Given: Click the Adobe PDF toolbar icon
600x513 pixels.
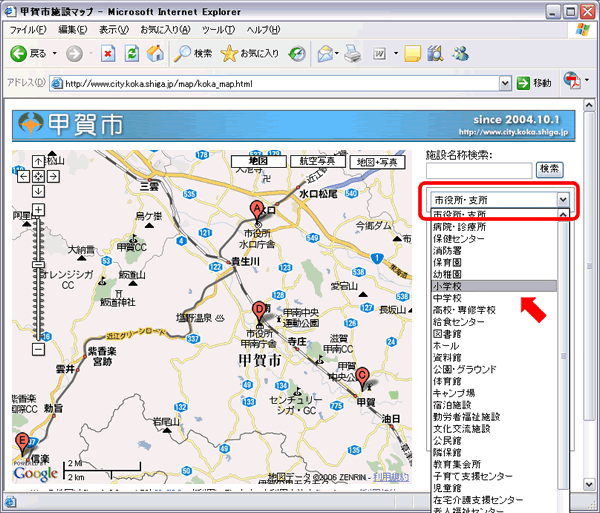Looking at the screenshot, I should (572, 81).
